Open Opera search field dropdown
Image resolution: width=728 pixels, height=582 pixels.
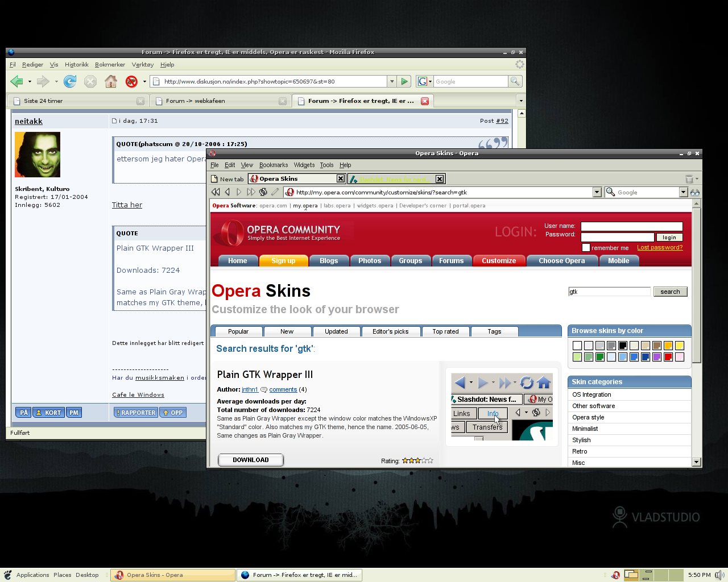[x=684, y=192]
